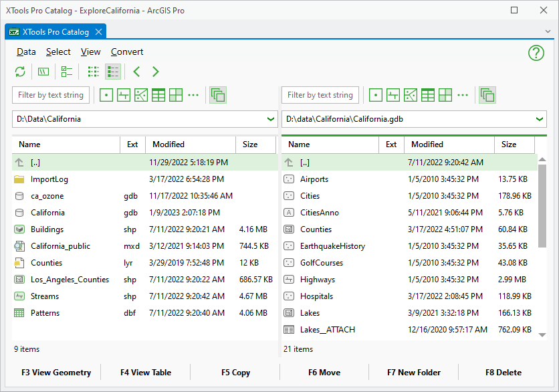
Task: Toggle point features filter in left pane
Action: click(106, 95)
